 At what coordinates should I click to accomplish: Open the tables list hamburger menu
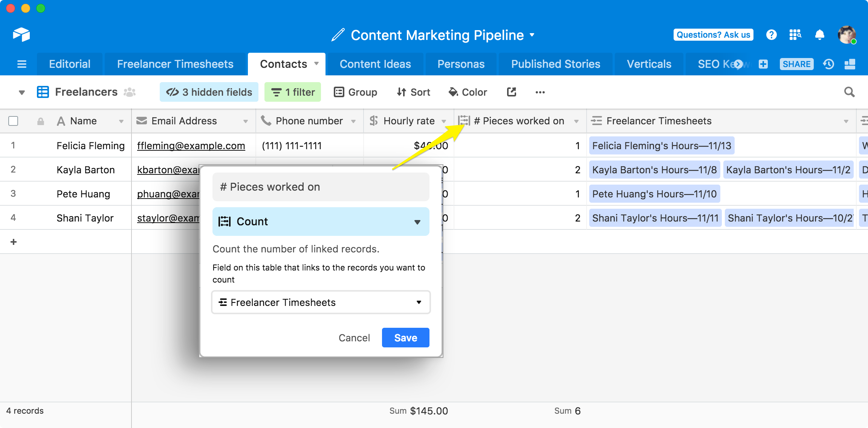pyautogui.click(x=22, y=64)
